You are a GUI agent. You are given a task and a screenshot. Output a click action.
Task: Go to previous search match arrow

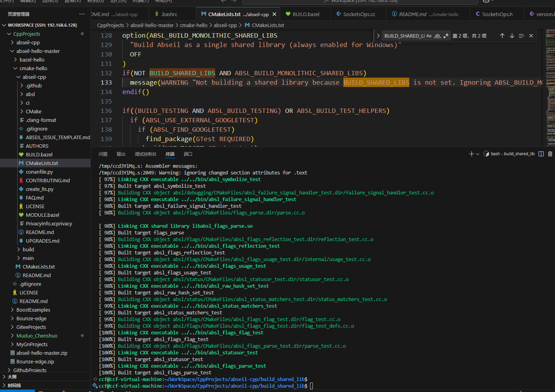(502, 36)
